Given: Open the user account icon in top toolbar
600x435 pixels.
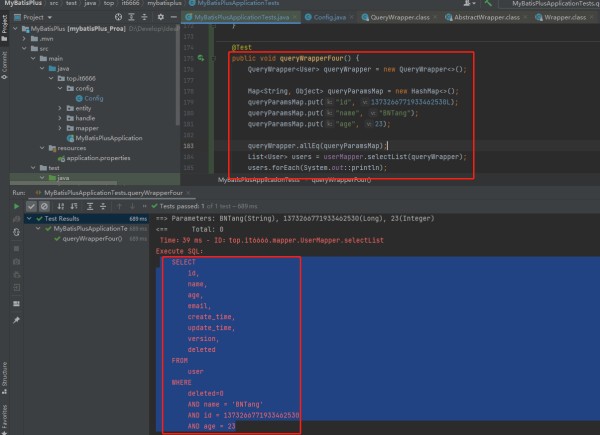Looking at the screenshot, I should [469, 3].
